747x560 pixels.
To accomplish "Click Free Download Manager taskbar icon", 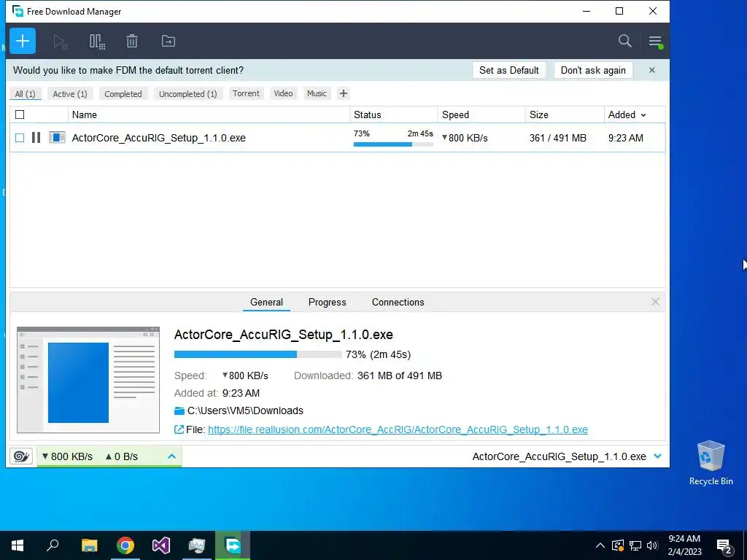I will [x=233, y=545].
